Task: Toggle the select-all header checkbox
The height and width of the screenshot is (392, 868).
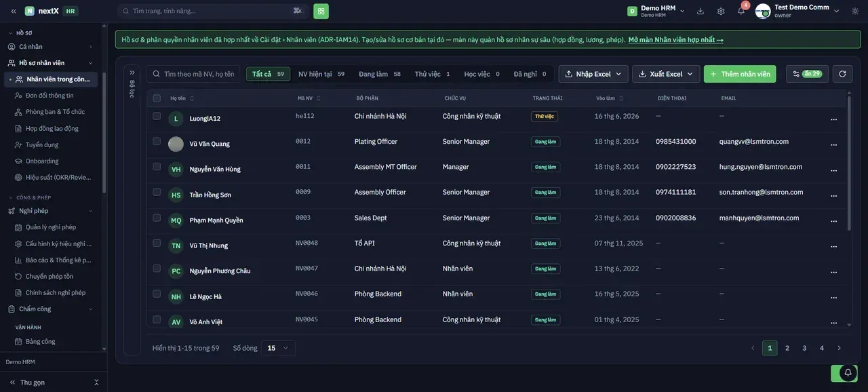Action: coord(157,98)
